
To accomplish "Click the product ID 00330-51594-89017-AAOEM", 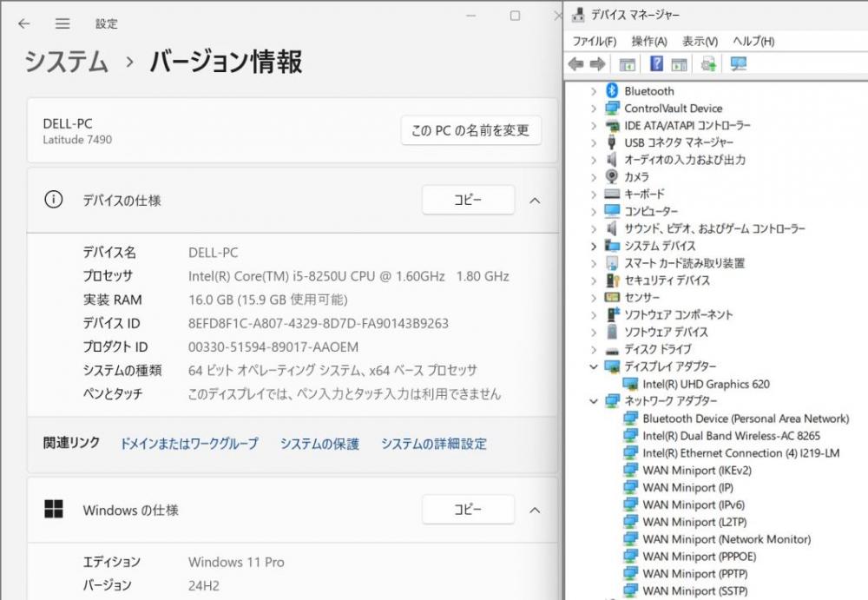I will click(273, 346).
